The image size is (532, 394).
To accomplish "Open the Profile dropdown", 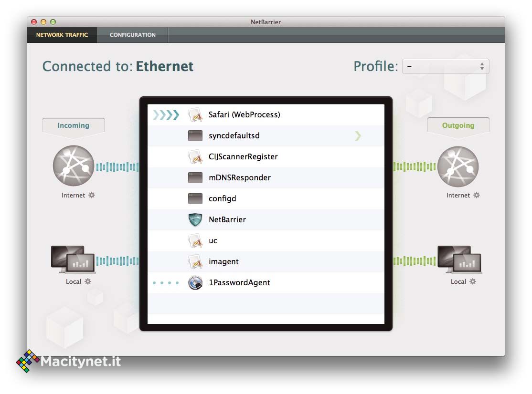I will (x=446, y=66).
